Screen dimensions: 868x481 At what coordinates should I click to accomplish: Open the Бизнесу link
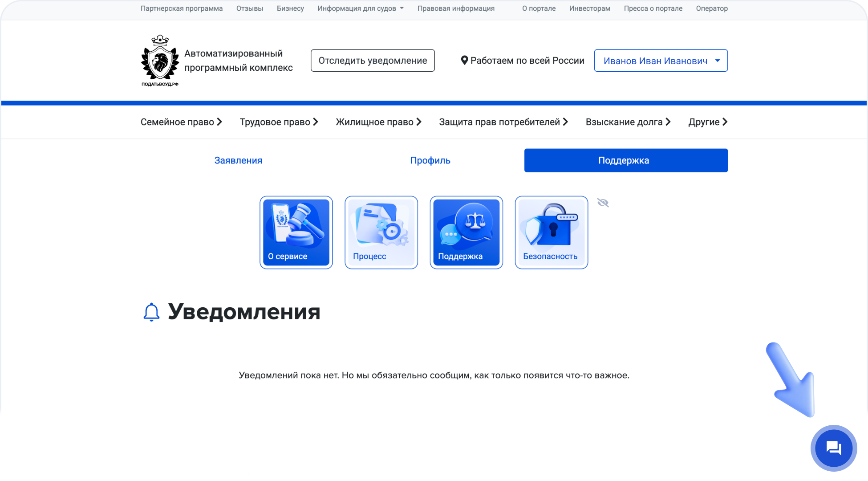(290, 8)
